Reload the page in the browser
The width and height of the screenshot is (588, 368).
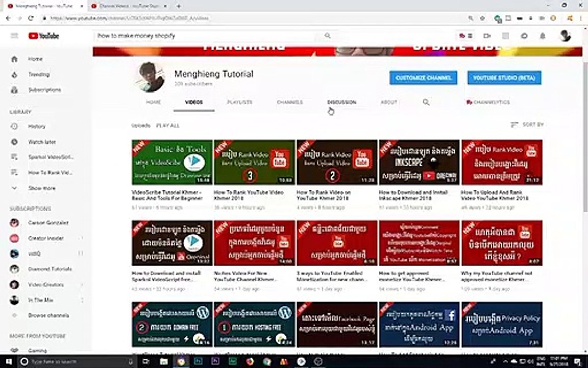point(31,18)
